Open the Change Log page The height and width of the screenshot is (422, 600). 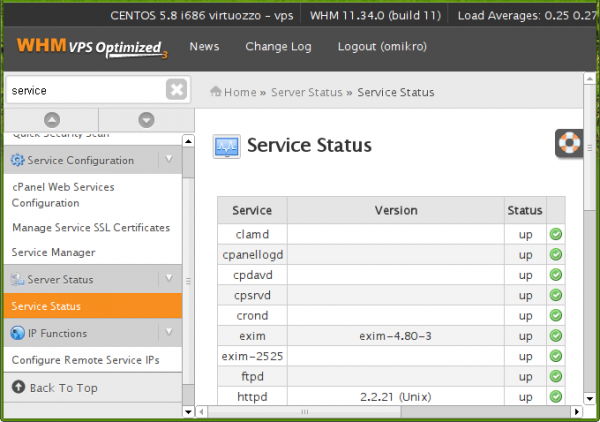(278, 47)
